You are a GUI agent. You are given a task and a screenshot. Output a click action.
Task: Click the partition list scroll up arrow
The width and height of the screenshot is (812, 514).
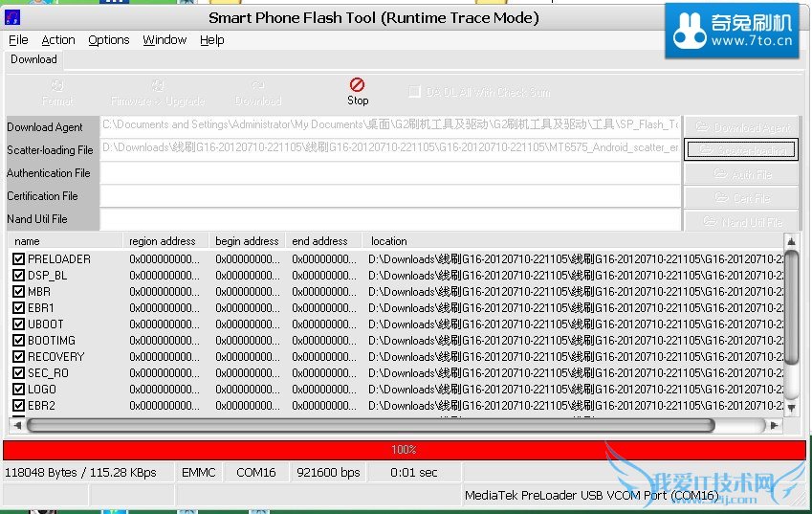click(x=791, y=241)
